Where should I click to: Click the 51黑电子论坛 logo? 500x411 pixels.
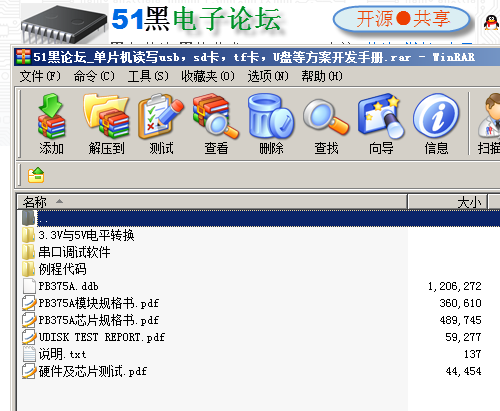196,19
